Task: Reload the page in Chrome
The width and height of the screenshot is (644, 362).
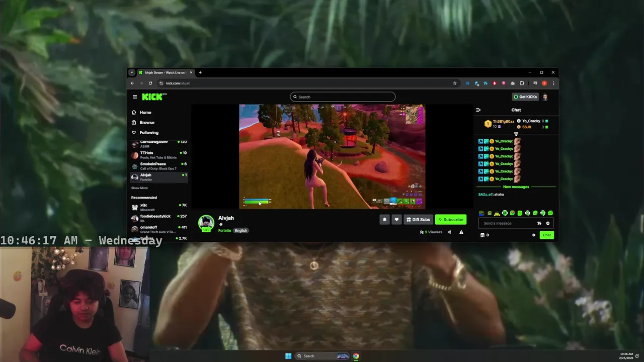Action: tap(150, 83)
